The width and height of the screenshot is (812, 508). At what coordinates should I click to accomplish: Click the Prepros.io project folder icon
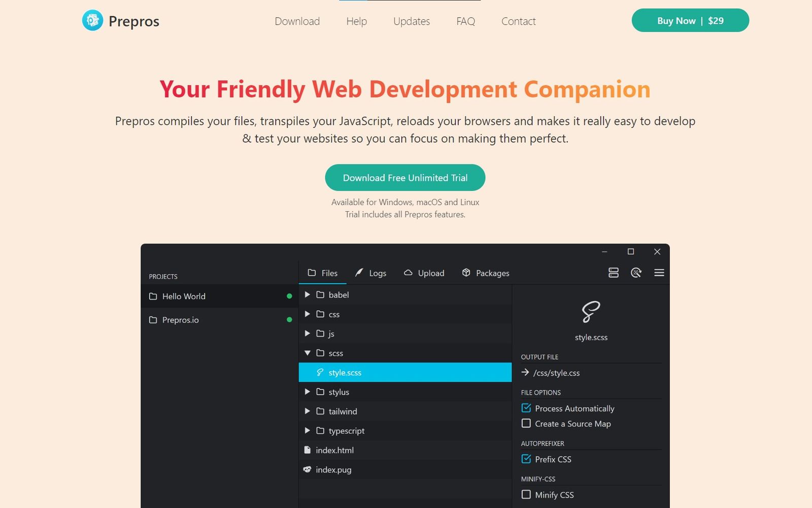(x=153, y=320)
